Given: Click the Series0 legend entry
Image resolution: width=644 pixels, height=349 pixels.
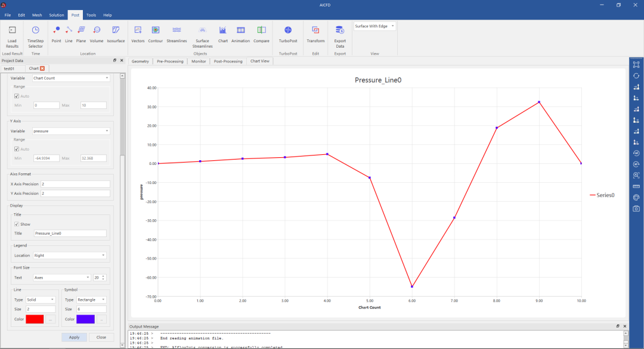Looking at the screenshot, I should (602, 195).
